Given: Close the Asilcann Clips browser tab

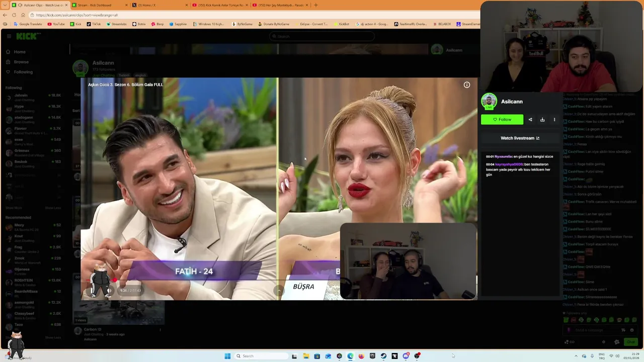Looking at the screenshot, I should tap(66, 5).
